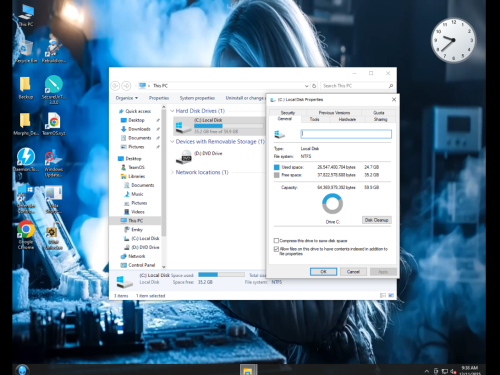Collapse the Hard Disk Drives group
This screenshot has height=375, width=500.
(x=172, y=111)
